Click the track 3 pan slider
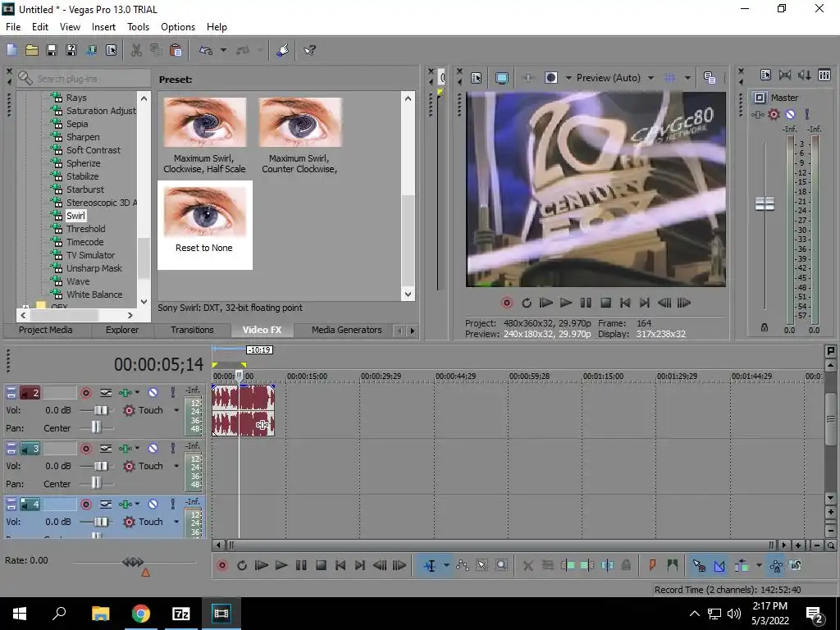Screen dimensions: 840x630 tap(95, 483)
